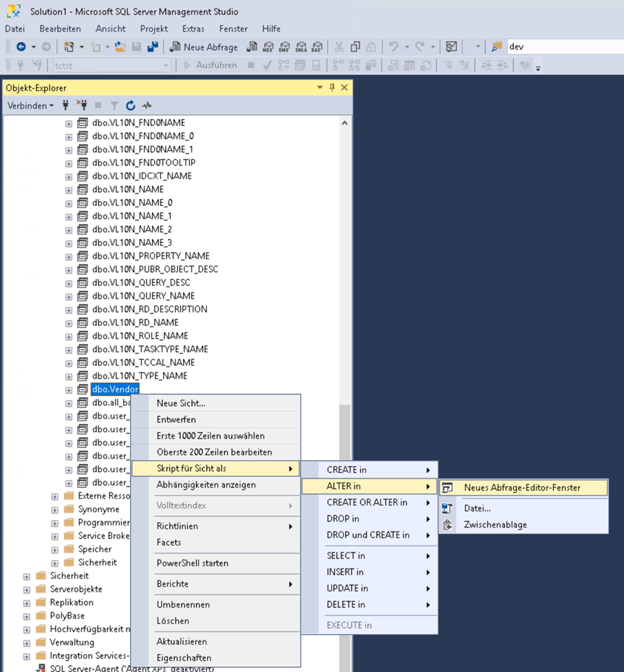
Task: Click the connect plug icon in Objekt-Explorer
Action: [66, 105]
